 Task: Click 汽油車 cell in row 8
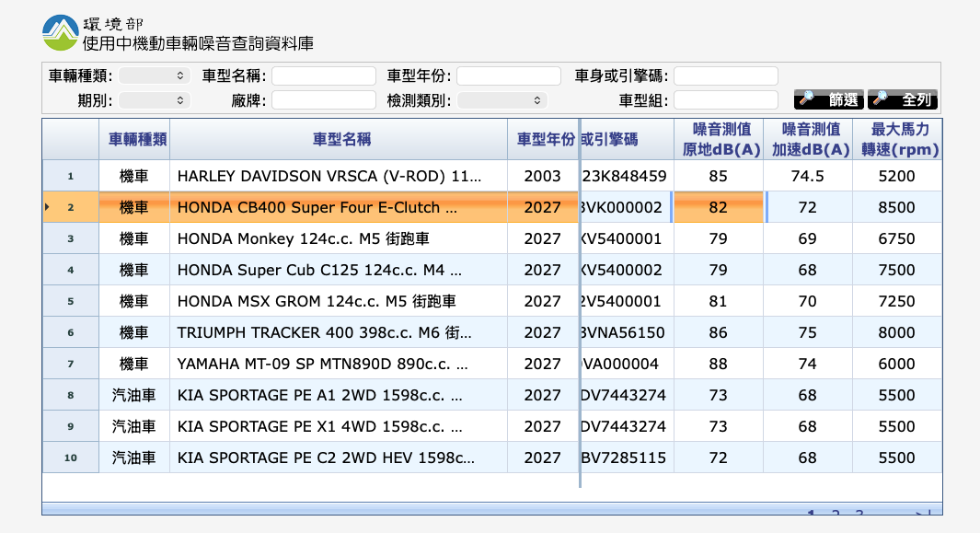pos(134,395)
